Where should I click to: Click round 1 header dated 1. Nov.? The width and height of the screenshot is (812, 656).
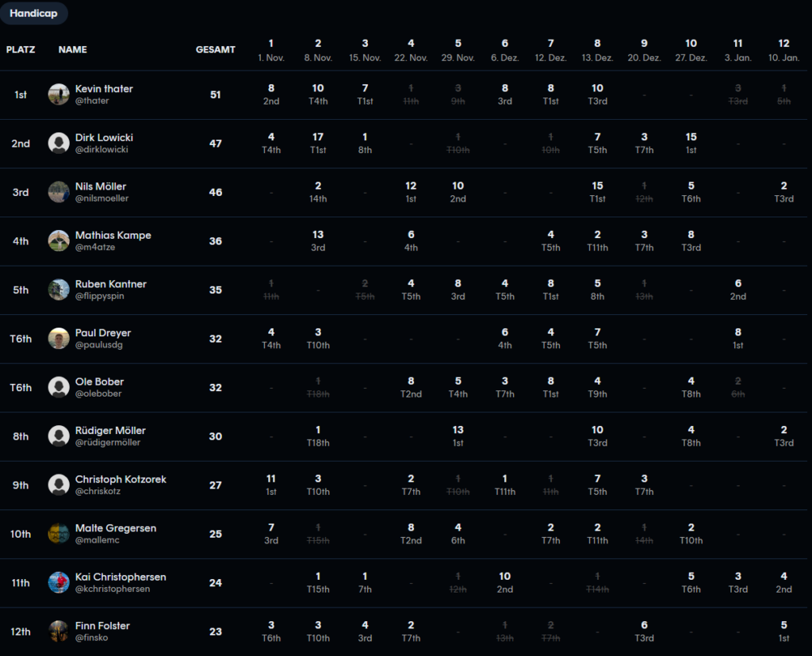click(x=271, y=50)
